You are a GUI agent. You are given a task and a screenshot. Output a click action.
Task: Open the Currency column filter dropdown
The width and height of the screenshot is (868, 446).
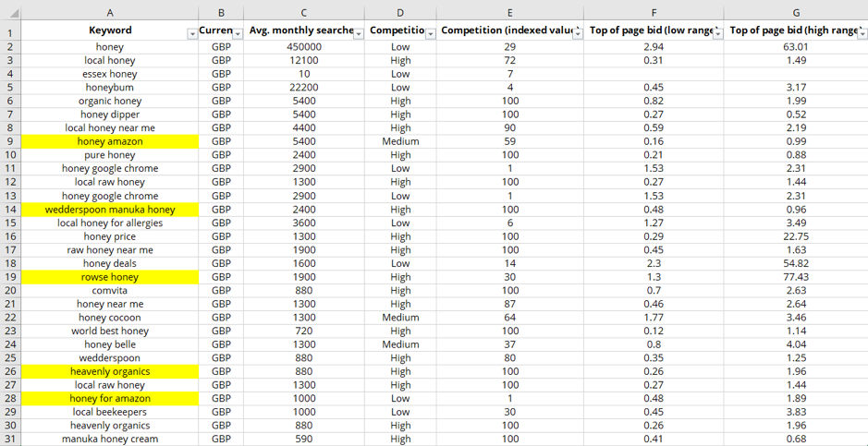click(x=238, y=34)
